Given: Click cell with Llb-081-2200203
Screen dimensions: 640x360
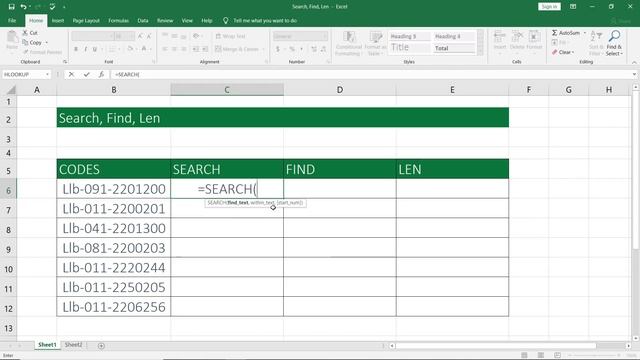Looking at the screenshot, I should coord(113,248).
